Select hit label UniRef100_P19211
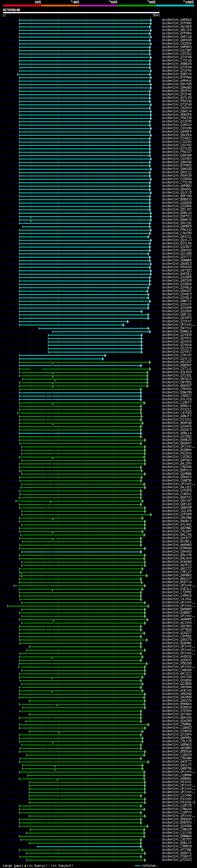Viewport: 197px width, 868px height. point(177,410)
